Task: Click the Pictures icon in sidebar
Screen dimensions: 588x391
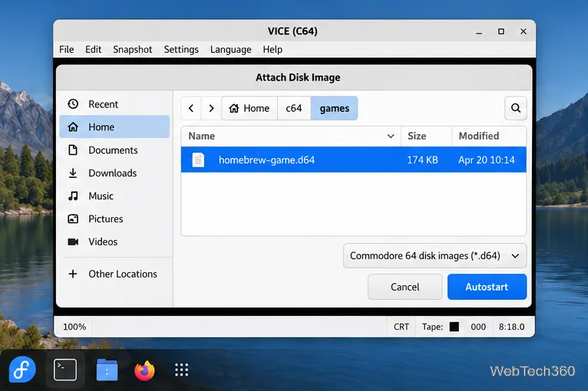Action: (73, 219)
